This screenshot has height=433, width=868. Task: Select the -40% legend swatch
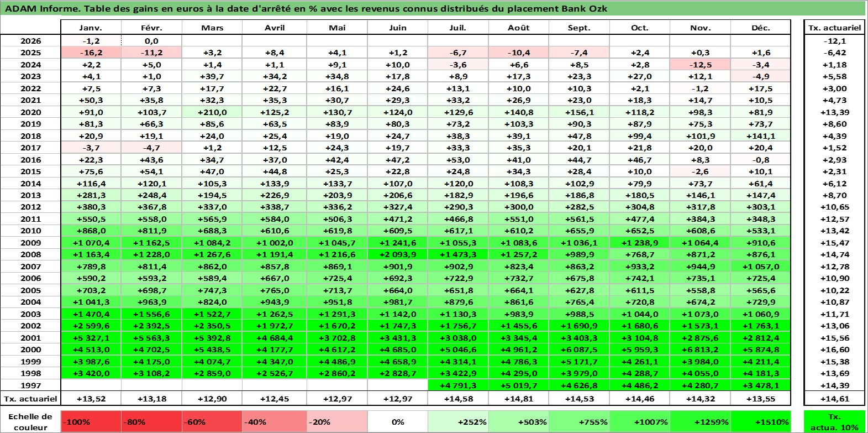coord(275,421)
